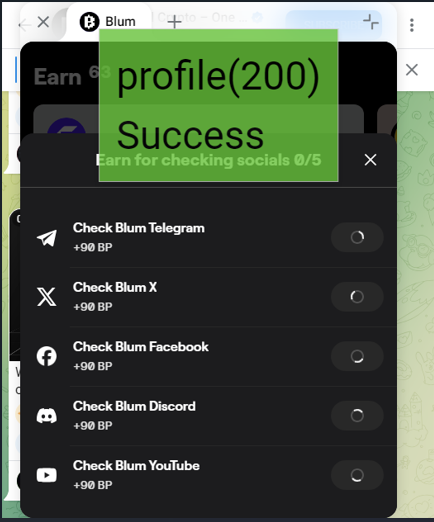Click the Check Blum Telegram action button
Viewport: 434px width, 522px height.
357,237
